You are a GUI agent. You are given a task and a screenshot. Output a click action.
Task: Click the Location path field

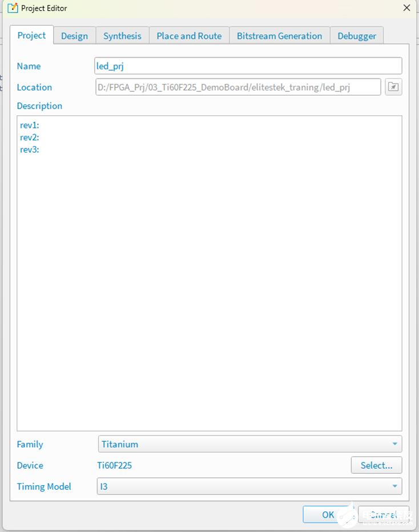tap(238, 87)
